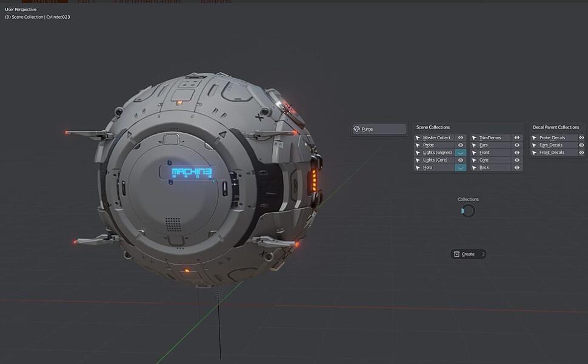Image resolution: width=588 pixels, height=364 pixels.
Task: Select objects in Ears_Decals collection
Action: (x=554, y=145)
